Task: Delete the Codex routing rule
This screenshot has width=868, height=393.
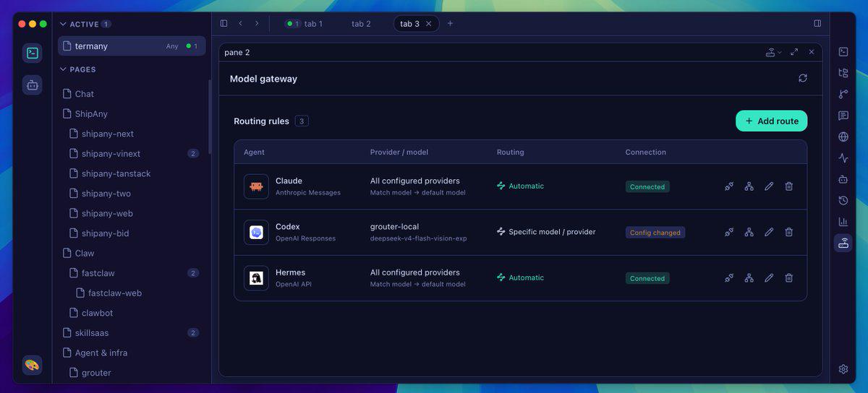Action: [x=789, y=232]
